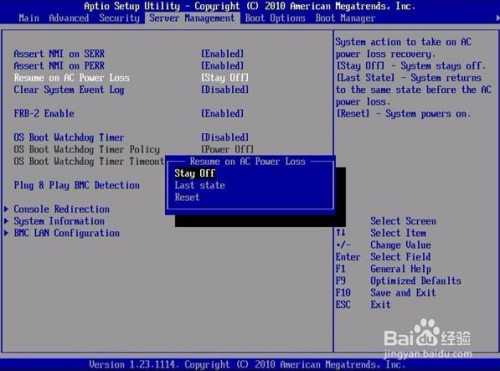Image resolution: width=500 pixels, height=371 pixels.
Task: Open the BMC LAN Configuration submenu
Action: point(67,233)
